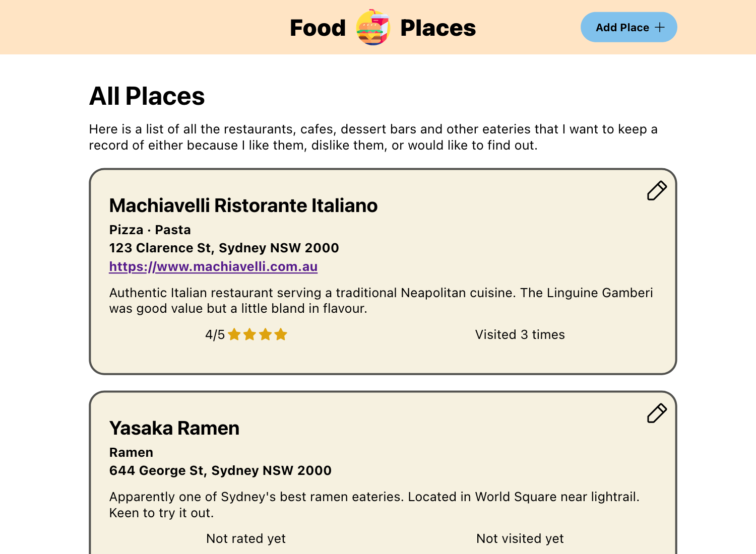The width and height of the screenshot is (756, 554).
Task: Click the pencil icon on Yasaka Ramen
Action: tap(657, 413)
